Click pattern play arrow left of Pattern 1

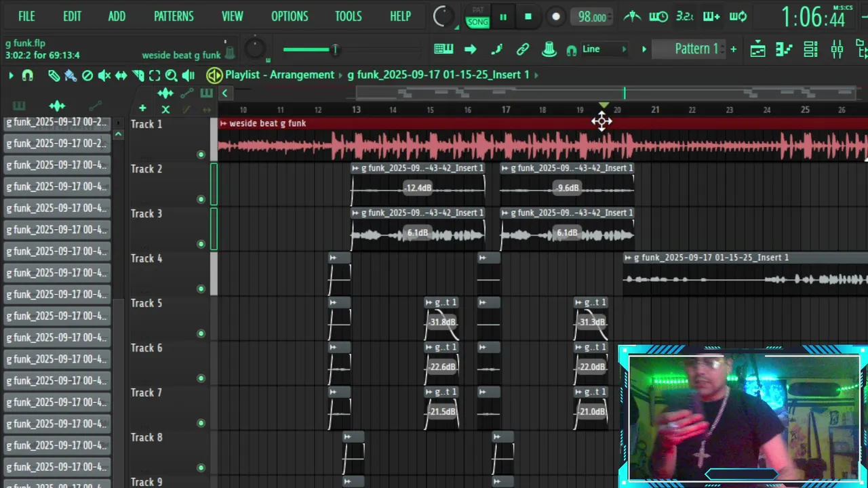(x=644, y=49)
